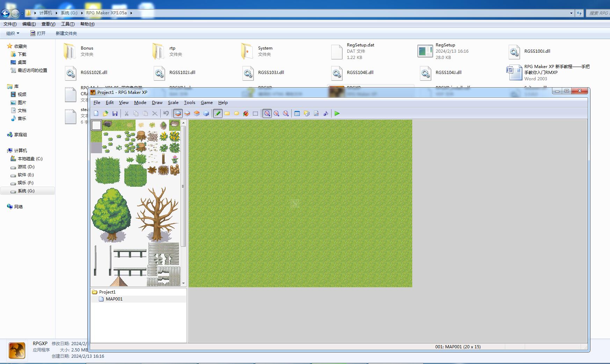Open the Scale menu
The width and height of the screenshot is (610, 364).
tap(173, 103)
